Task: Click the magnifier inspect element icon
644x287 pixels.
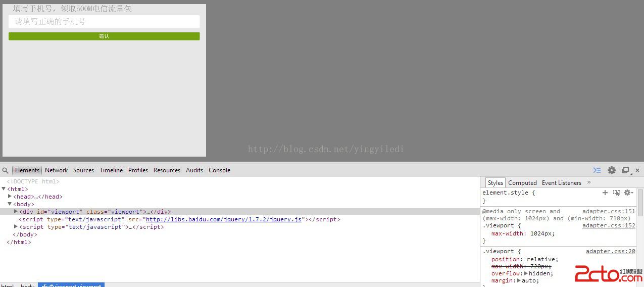Action: (5, 170)
